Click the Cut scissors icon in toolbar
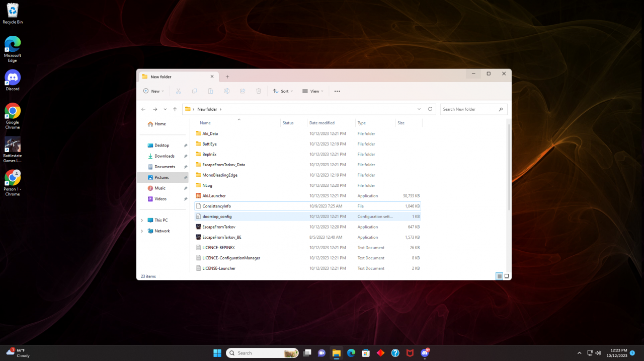This screenshot has width=644, height=361. (x=178, y=91)
